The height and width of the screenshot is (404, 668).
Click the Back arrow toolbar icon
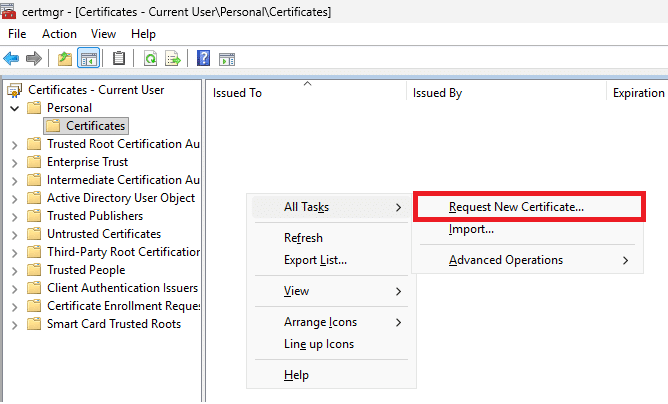click(x=12, y=59)
